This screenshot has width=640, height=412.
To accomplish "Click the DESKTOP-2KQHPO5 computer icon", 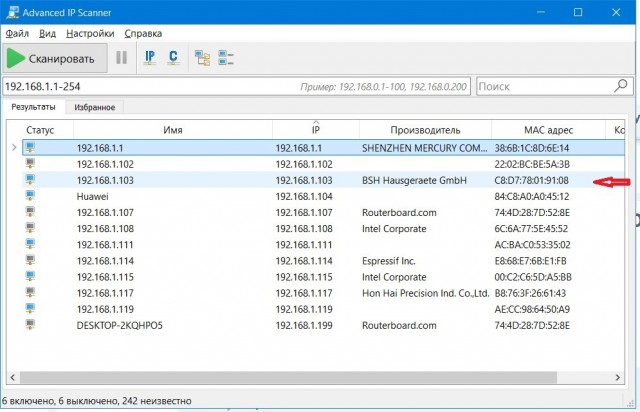I will tap(30, 325).
